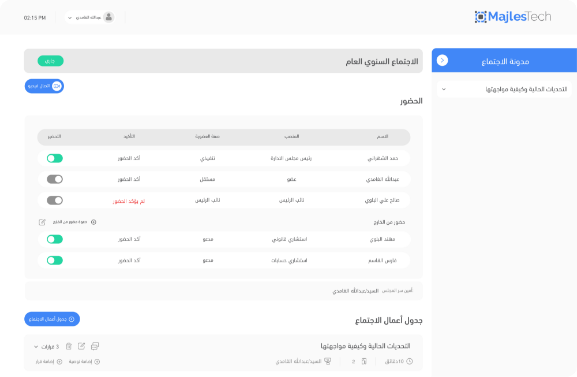Image resolution: width=577 pixels, height=377 pixels.
Task: Open the meeting minutes sidebar header
Action: (x=504, y=60)
